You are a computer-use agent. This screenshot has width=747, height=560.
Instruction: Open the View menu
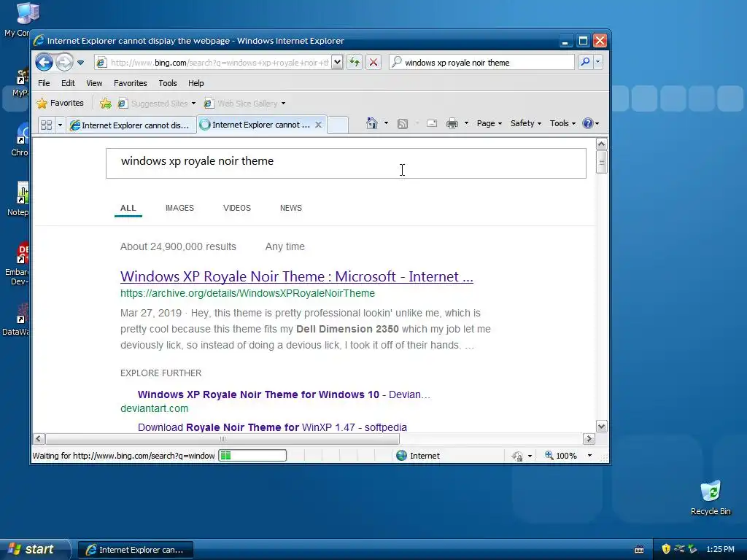[94, 83]
